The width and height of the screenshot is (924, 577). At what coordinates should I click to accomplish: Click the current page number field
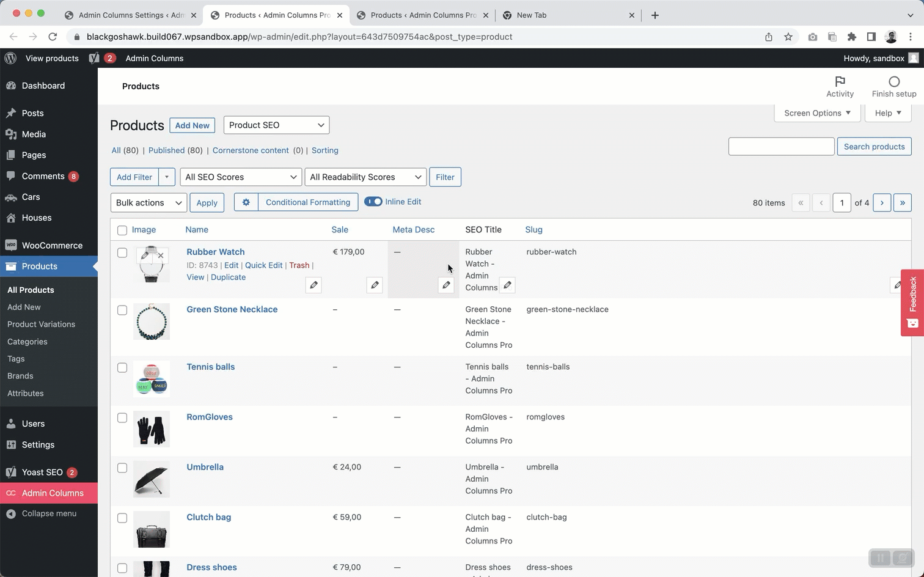(842, 203)
